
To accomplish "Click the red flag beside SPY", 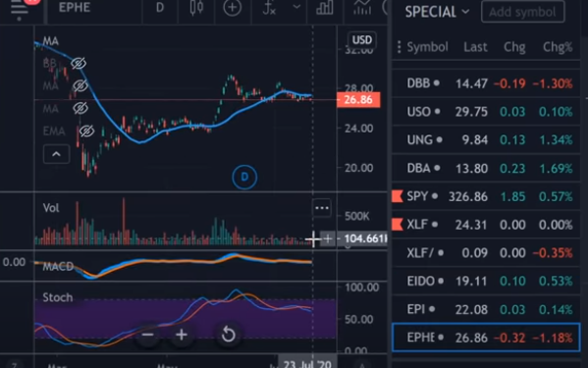I will pyautogui.click(x=398, y=196).
